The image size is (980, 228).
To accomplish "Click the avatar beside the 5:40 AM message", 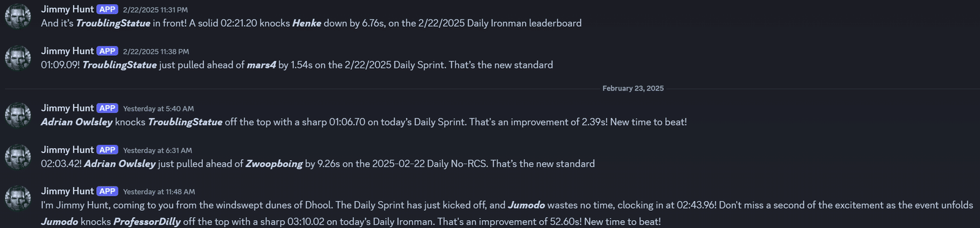I will point(18,115).
